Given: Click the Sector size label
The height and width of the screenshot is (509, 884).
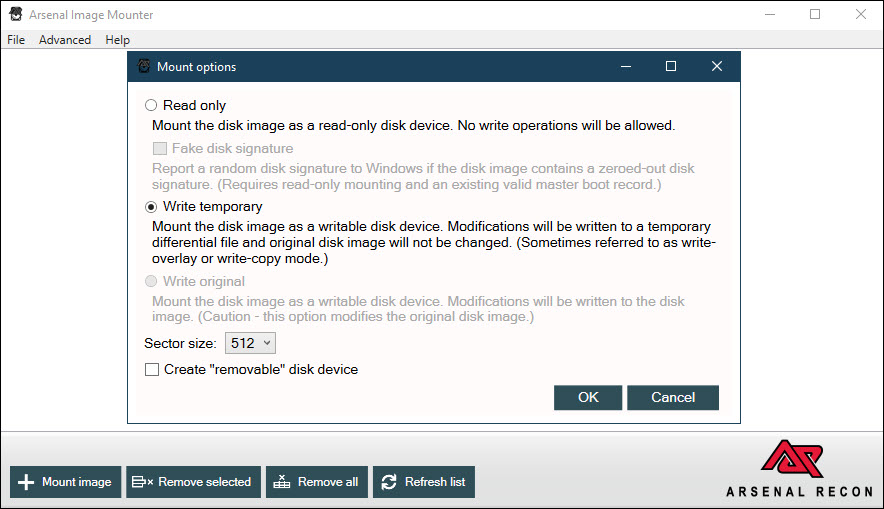Looking at the screenshot, I should click(x=180, y=343).
